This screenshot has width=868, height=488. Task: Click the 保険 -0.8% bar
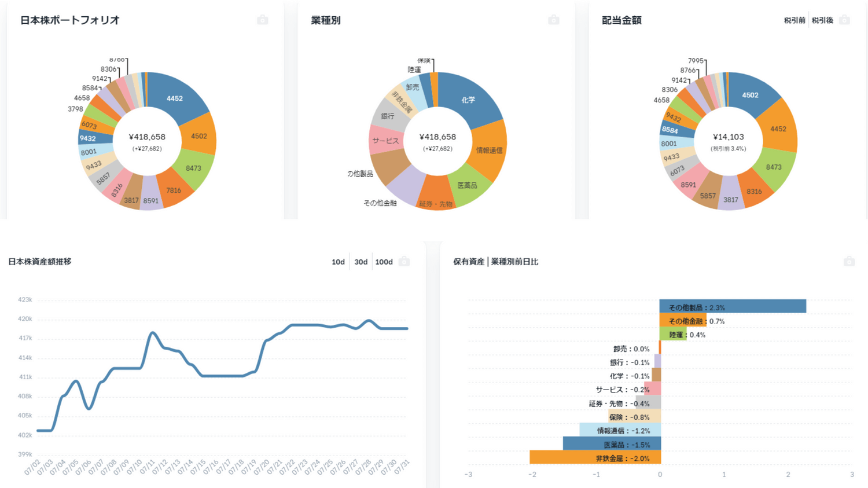[634, 416]
